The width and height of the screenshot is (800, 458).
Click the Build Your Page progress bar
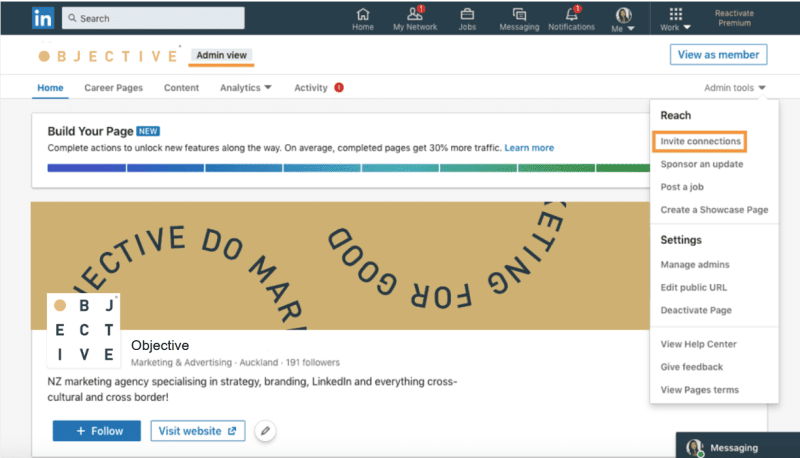point(348,168)
